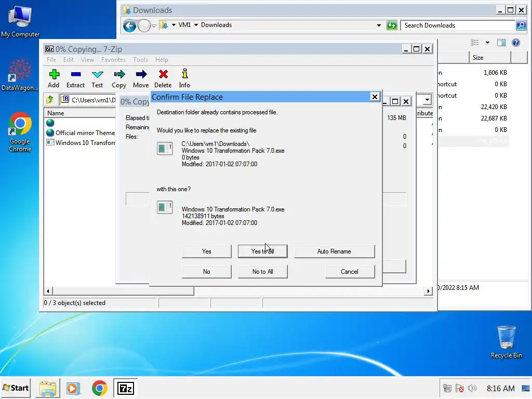Click the Start button on the taskbar
Screen dimensions: 532x399
tap(16, 388)
